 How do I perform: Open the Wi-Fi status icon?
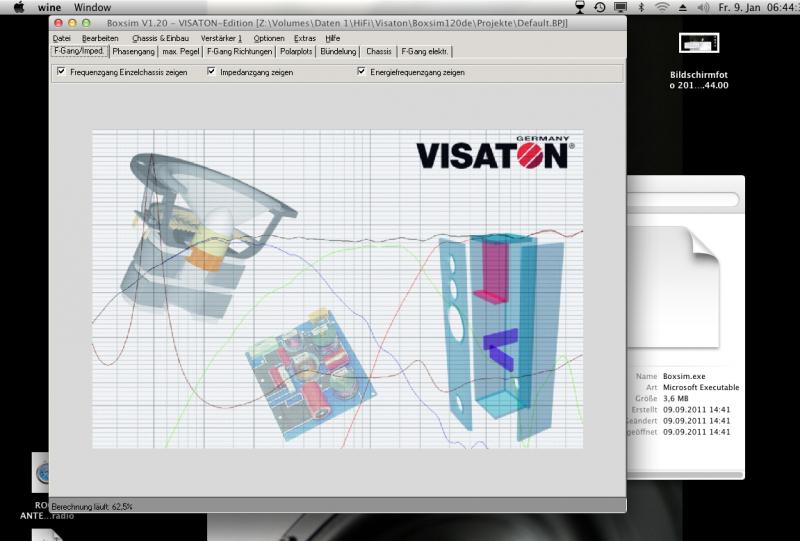click(x=662, y=7)
